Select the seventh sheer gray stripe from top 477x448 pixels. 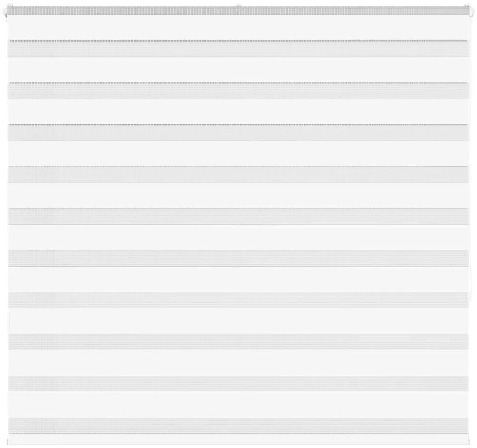coord(238,300)
